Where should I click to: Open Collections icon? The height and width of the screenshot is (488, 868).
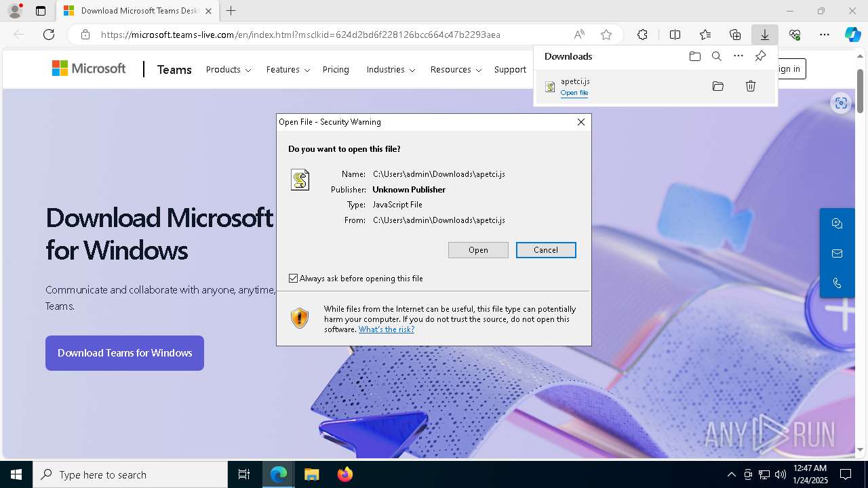point(735,35)
